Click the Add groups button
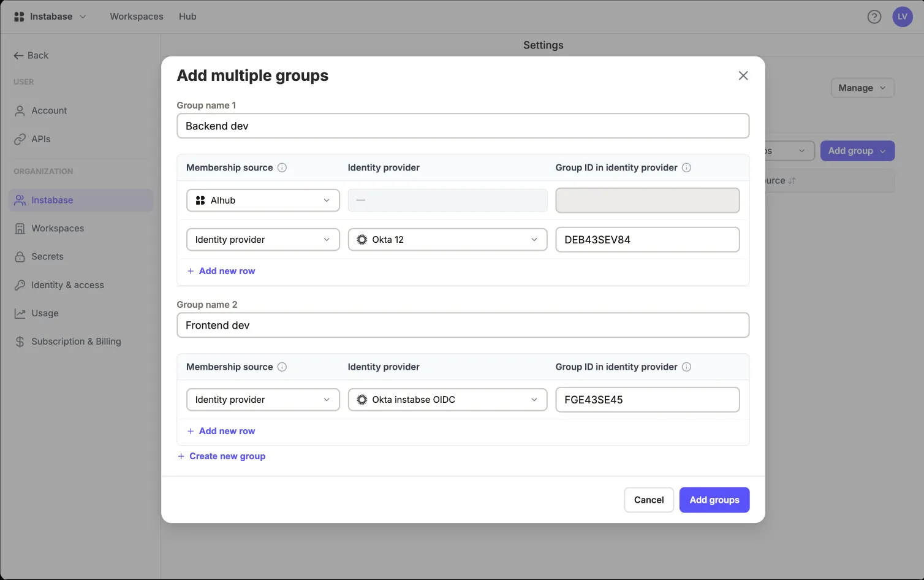Screen dimensions: 924x580 [x=714, y=500]
